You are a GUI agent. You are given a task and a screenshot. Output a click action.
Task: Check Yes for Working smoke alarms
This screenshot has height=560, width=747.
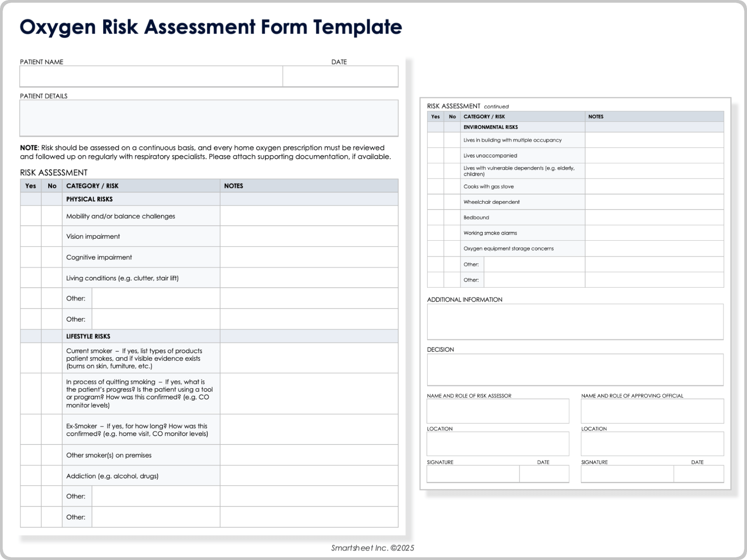click(435, 233)
